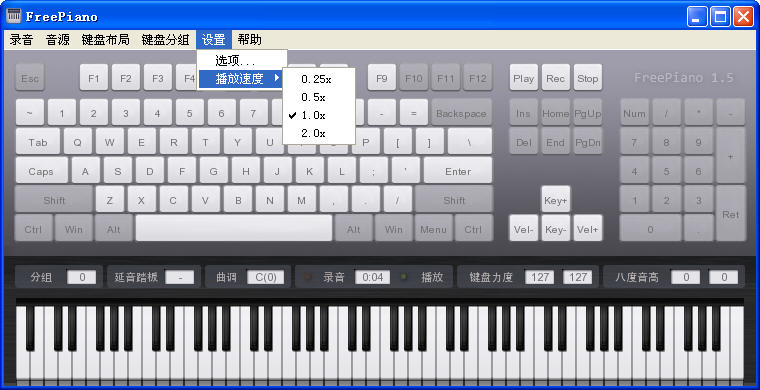The image size is (760, 390).
Task: Click the F2 virtual key
Action: click(x=126, y=78)
